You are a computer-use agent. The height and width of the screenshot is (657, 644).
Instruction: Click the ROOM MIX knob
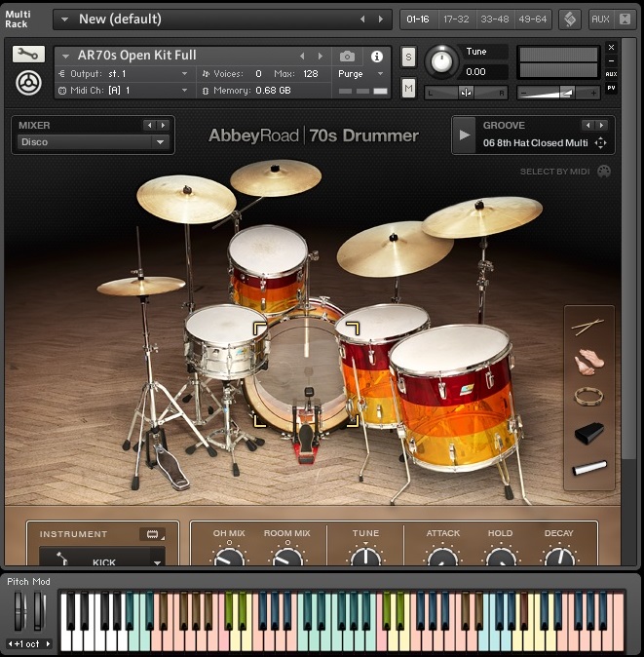(x=287, y=556)
